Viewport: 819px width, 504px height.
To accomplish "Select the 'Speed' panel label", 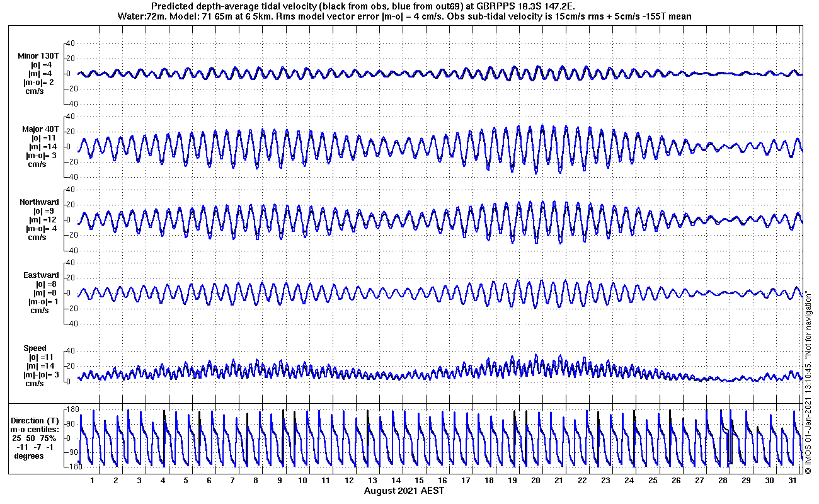I will pos(35,348).
